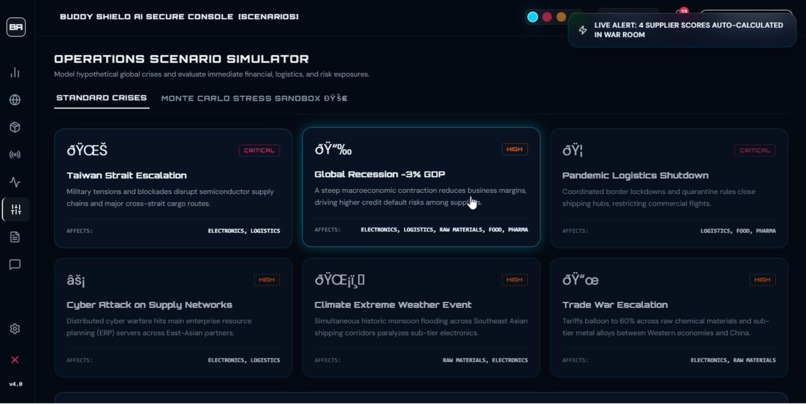Click 'Model hypothetical global crises' subtitle text
Image resolution: width=806 pixels, height=404 pixels.
pos(211,74)
